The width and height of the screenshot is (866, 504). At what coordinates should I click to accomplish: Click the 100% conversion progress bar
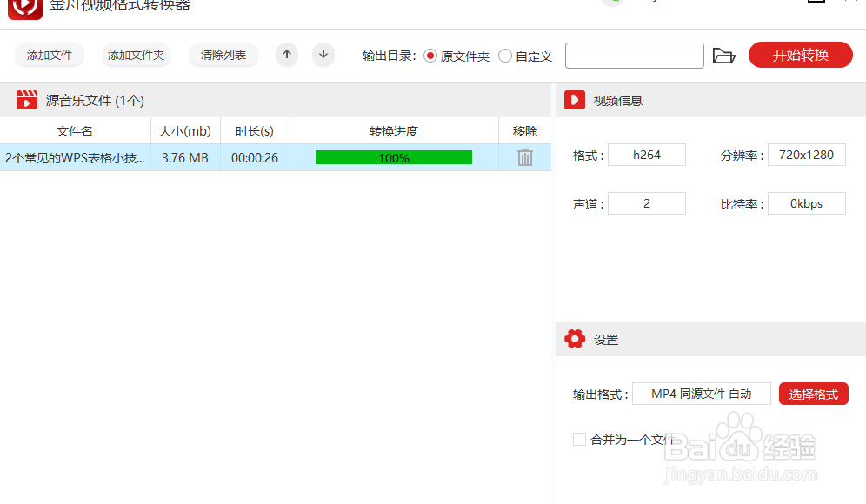coord(394,157)
